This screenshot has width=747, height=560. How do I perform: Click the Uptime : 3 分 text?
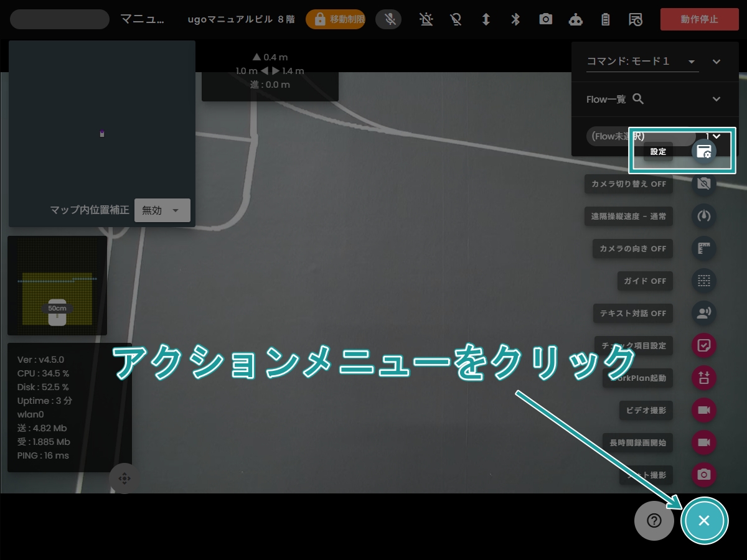(45, 401)
